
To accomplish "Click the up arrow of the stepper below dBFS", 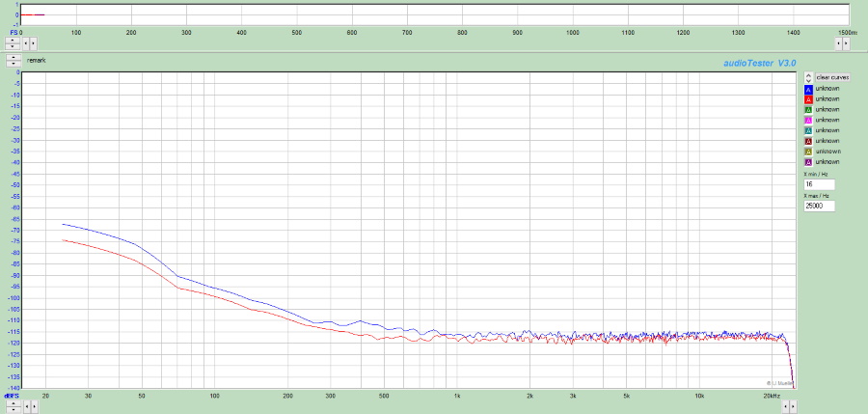I will (13, 404).
